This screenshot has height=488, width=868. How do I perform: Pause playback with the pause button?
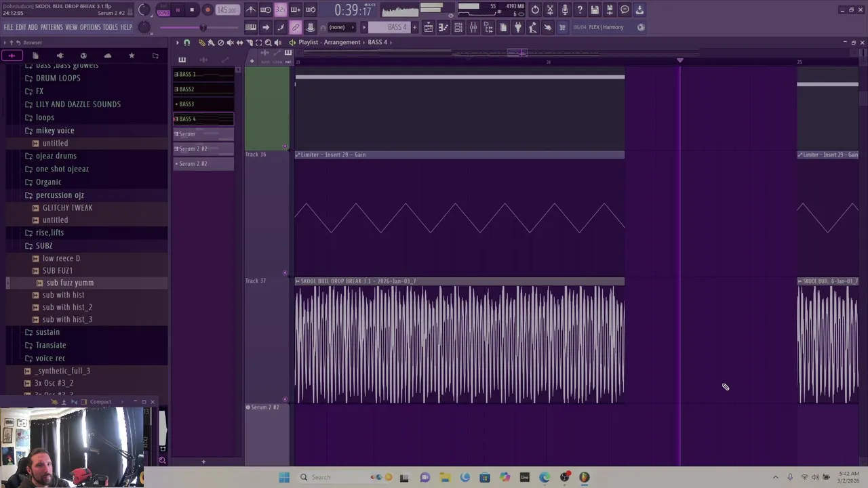tap(178, 10)
